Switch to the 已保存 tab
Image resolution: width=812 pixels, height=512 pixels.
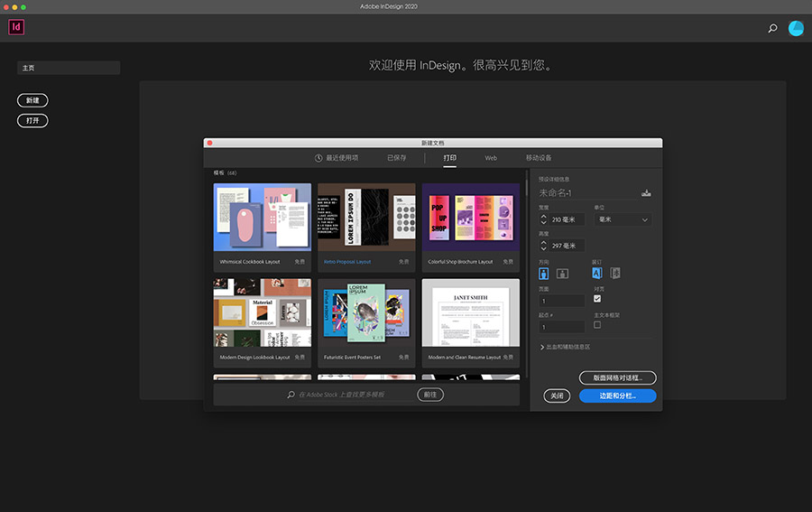tap(397, 158)
